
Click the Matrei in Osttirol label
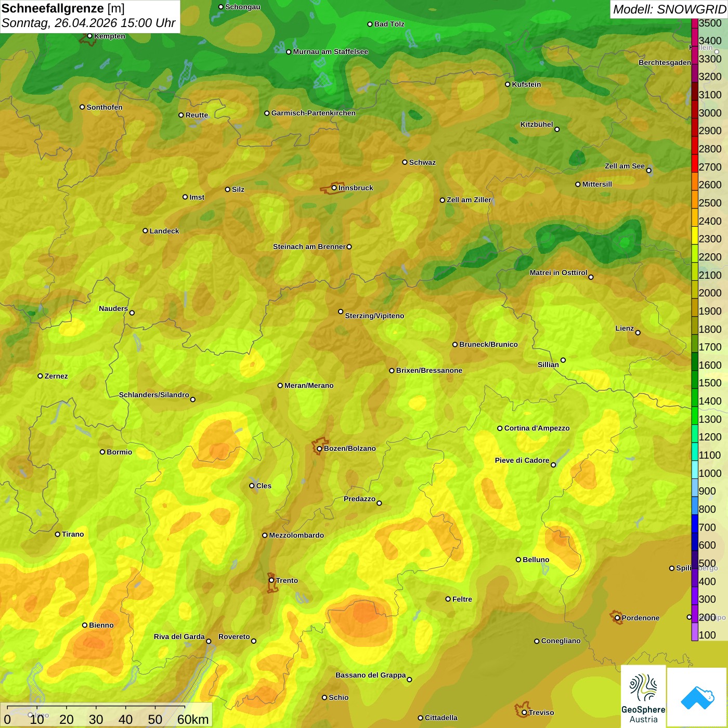[x=558, y=272]
